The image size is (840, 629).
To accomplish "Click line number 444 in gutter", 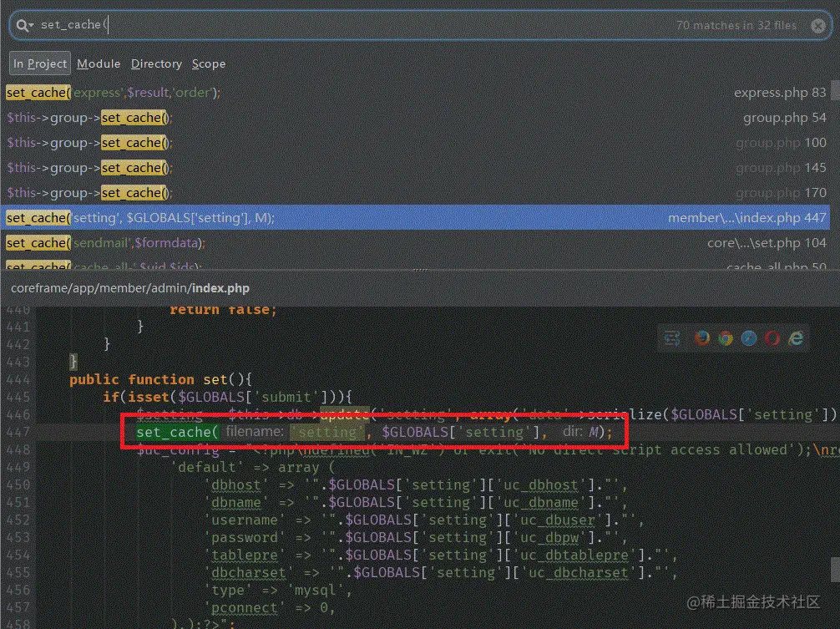I will [18, 379].
